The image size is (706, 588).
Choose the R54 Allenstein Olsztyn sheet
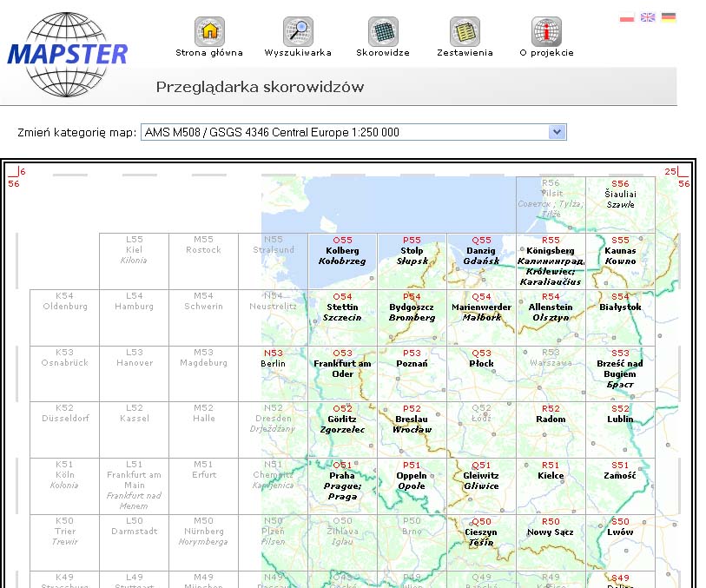click(x=551, y=317)
